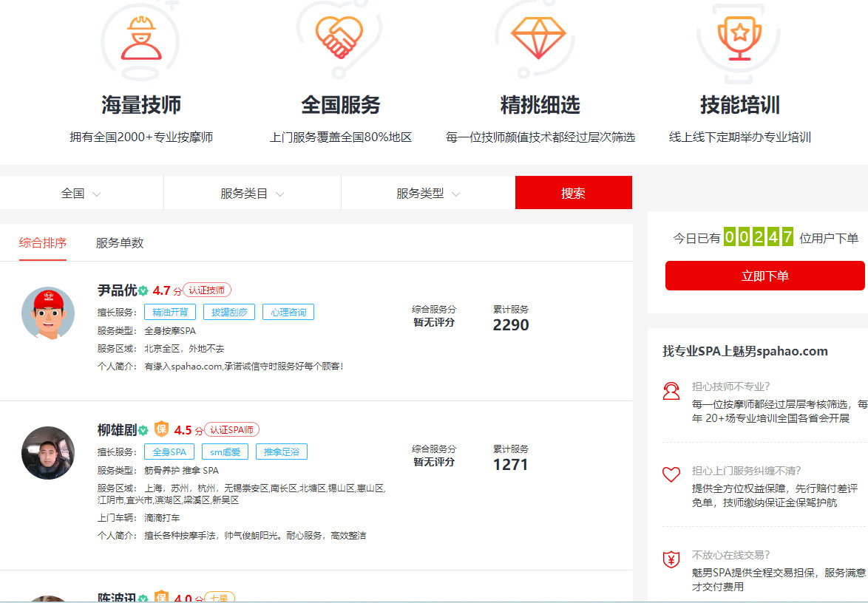Click the 立即下单 button
Viewport: 868px width, 603px height.
[x=765, y=276]
